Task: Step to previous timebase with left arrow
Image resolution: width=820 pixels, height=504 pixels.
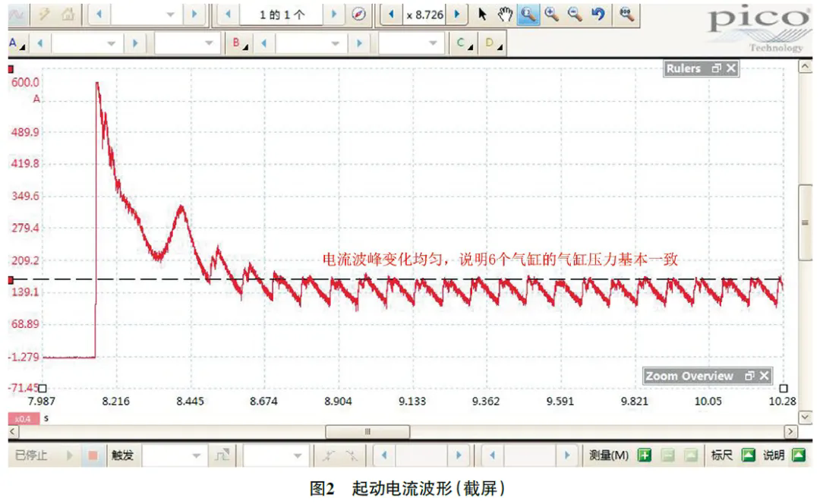Action: 99,14
